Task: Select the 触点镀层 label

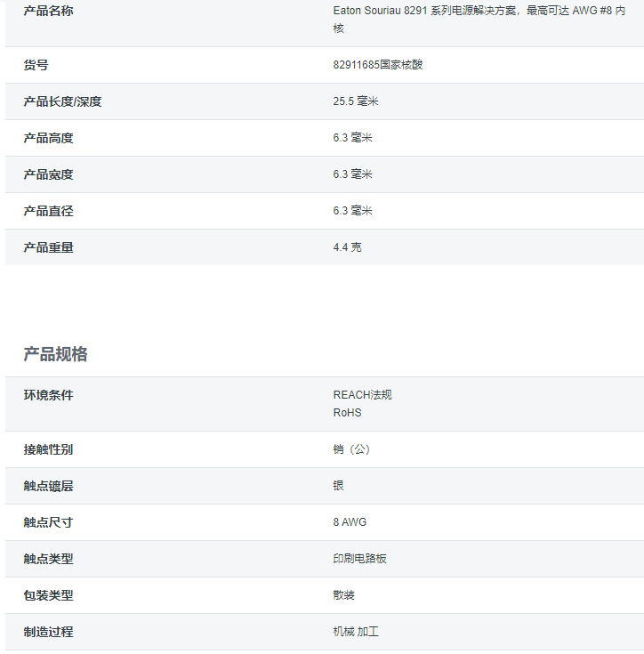Action: [48, 486]
